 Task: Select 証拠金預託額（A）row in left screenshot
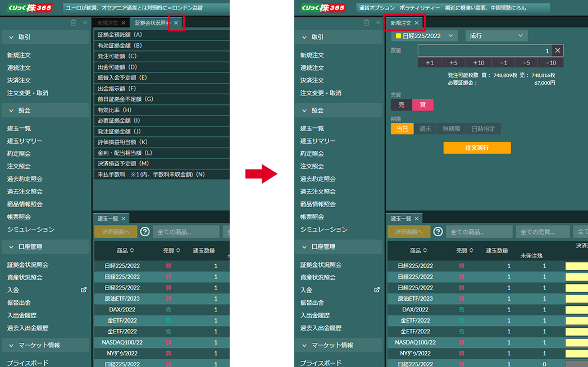pyautogui.click(x=162, y=35)
